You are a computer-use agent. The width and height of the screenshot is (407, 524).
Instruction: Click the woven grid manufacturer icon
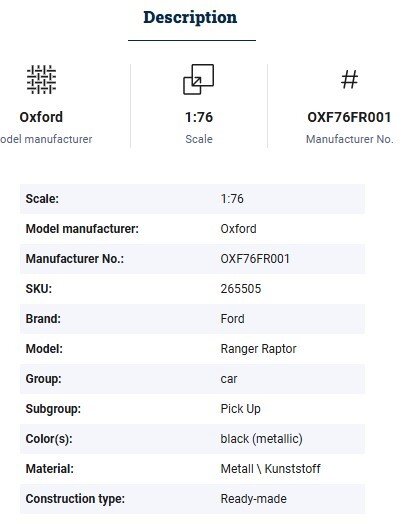[x=41, y=80]
